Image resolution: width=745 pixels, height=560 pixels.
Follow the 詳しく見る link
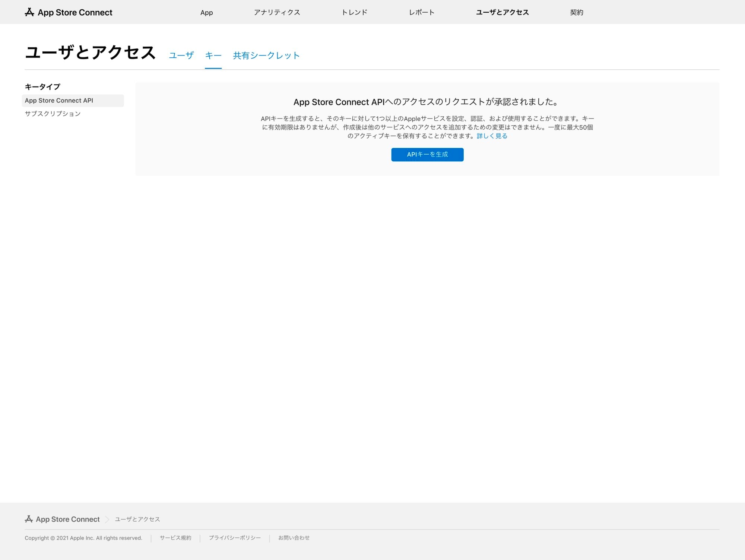(x=492, y=136)
